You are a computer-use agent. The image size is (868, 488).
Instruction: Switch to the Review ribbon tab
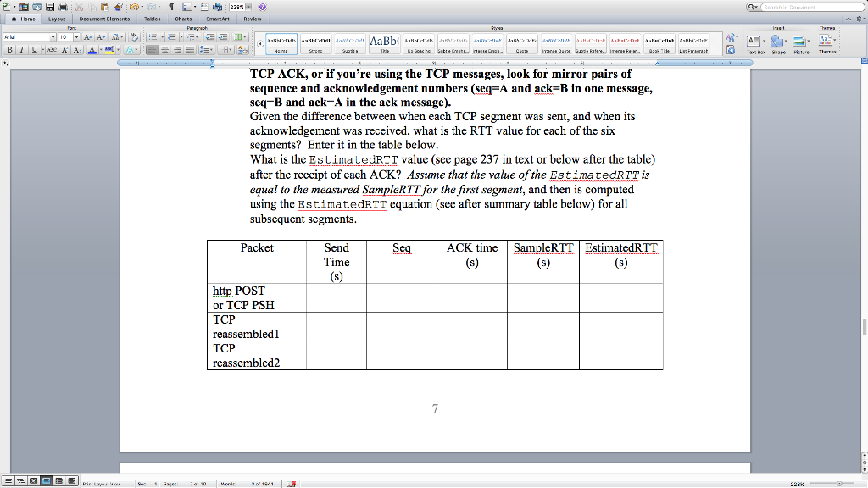point(251,18)
